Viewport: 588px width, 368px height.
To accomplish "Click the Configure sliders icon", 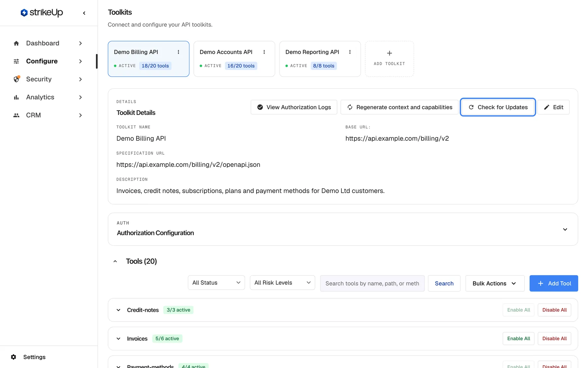I will 16,61.
